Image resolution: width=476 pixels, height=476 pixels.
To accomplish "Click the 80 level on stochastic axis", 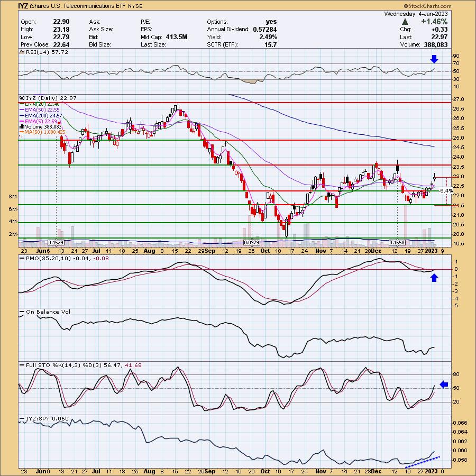I will 456,374.
